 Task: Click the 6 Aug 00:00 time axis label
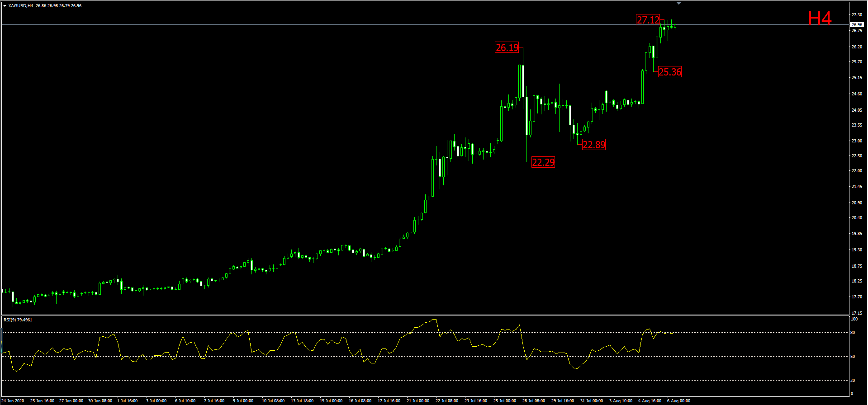coord(679,401)
